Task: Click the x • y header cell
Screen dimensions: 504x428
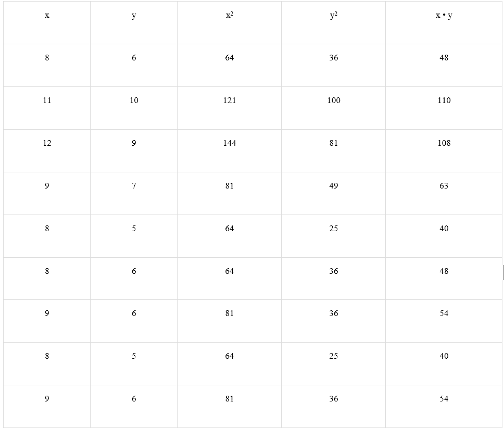Action: [444, 22]
